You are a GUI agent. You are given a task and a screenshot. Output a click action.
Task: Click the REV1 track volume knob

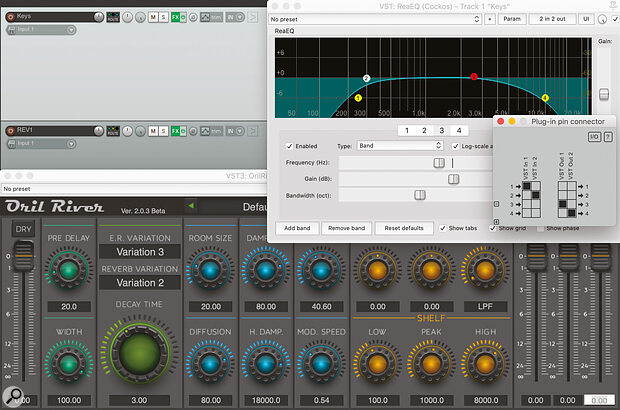(x=98, y=130)
